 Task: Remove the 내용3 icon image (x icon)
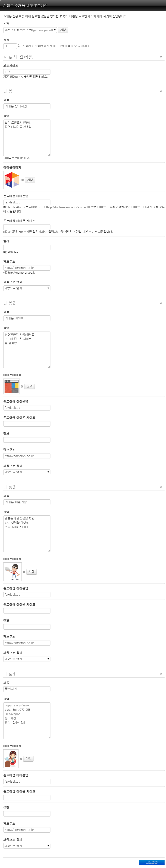coord(24,572)
